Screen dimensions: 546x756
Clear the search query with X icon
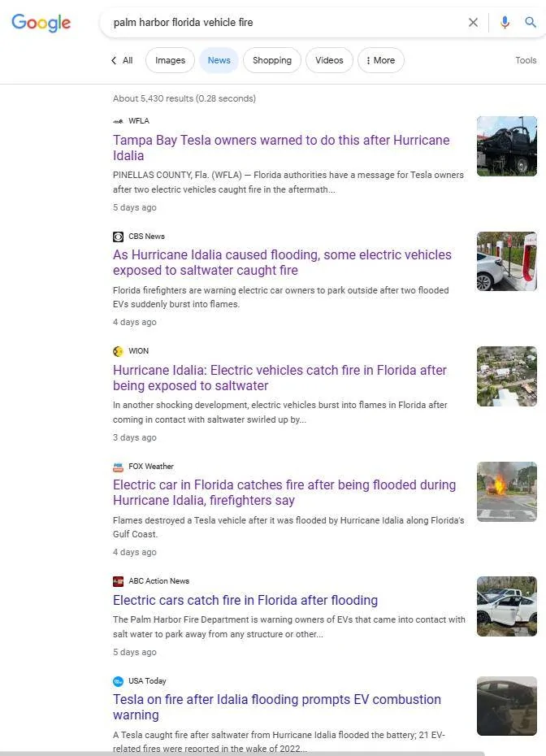(473, 23)
